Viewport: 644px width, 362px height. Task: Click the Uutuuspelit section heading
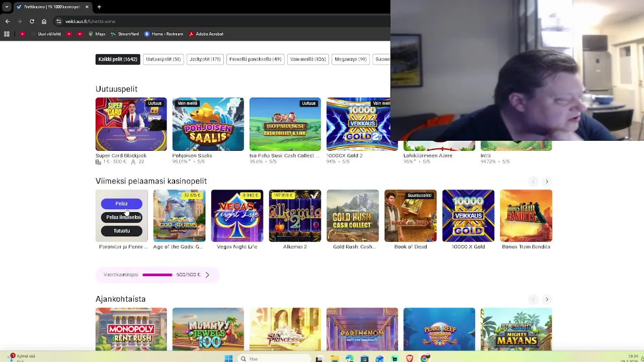116,89
